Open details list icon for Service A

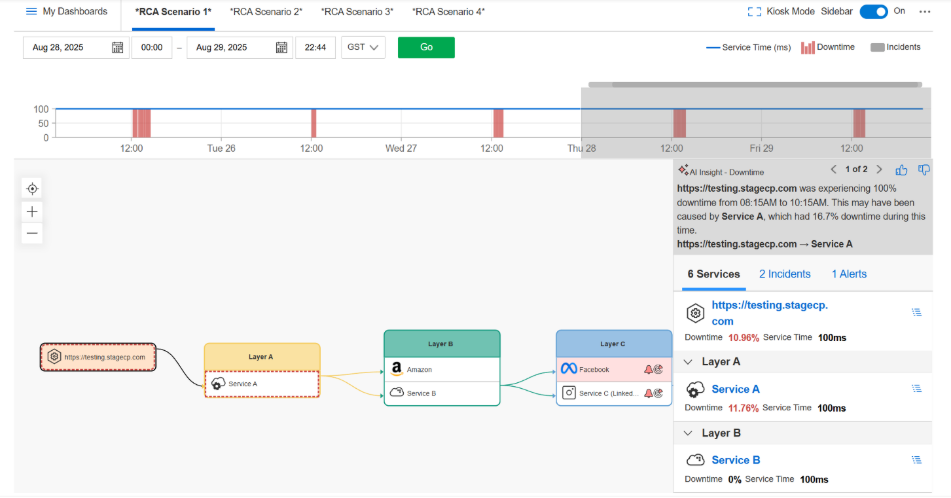pos(916,389)
